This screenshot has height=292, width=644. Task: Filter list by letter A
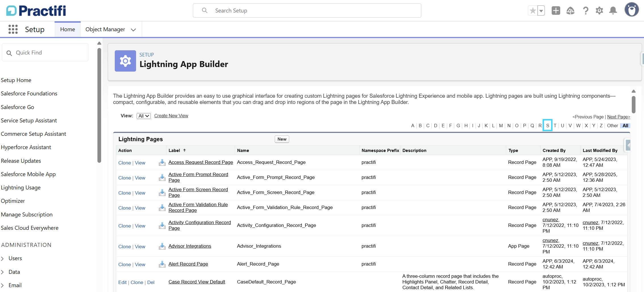pyautogui.click(x=412, y=126)
